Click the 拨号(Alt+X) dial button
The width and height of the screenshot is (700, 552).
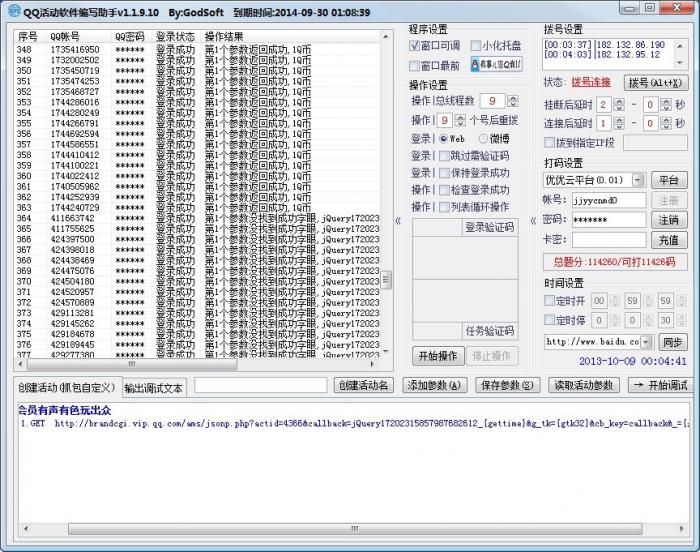[655, 83]
